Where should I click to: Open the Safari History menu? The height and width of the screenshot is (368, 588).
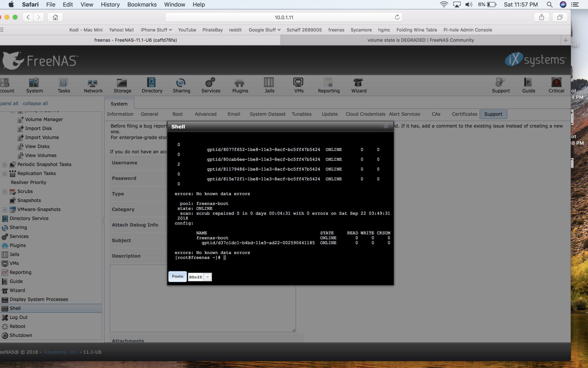click(110, 5)
